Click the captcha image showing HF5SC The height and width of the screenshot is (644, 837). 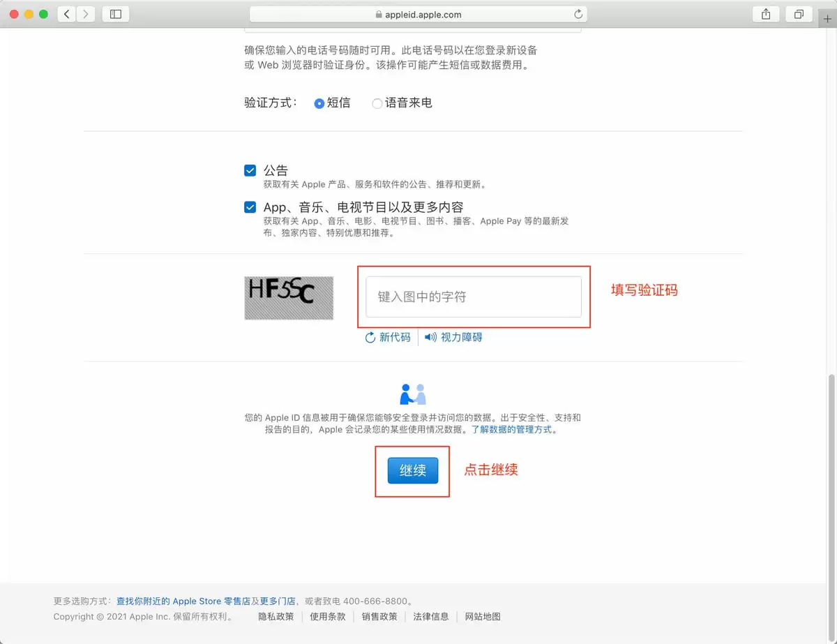click(x=288, y=297)
